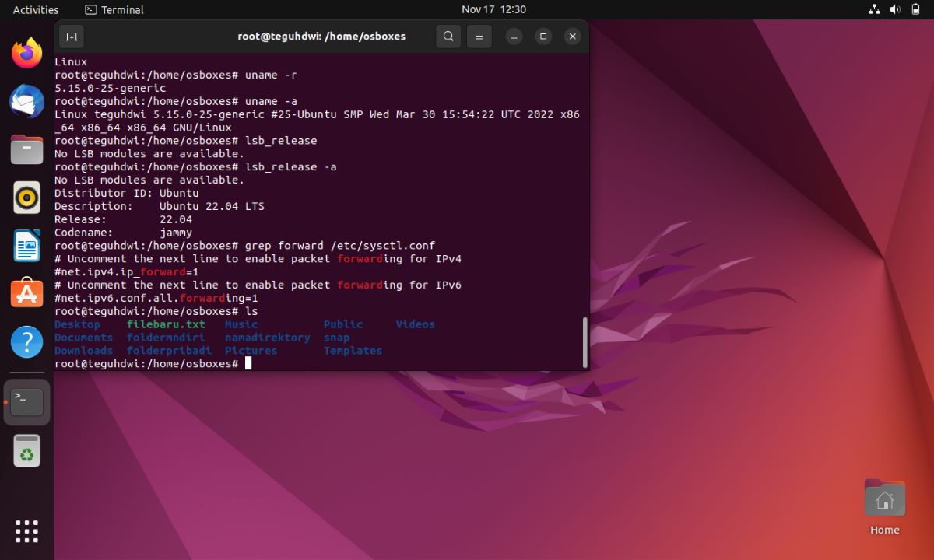Click the Public directory name in ls output
The height and width of the screenshot is (560, 934).
[x=343, y=324]
